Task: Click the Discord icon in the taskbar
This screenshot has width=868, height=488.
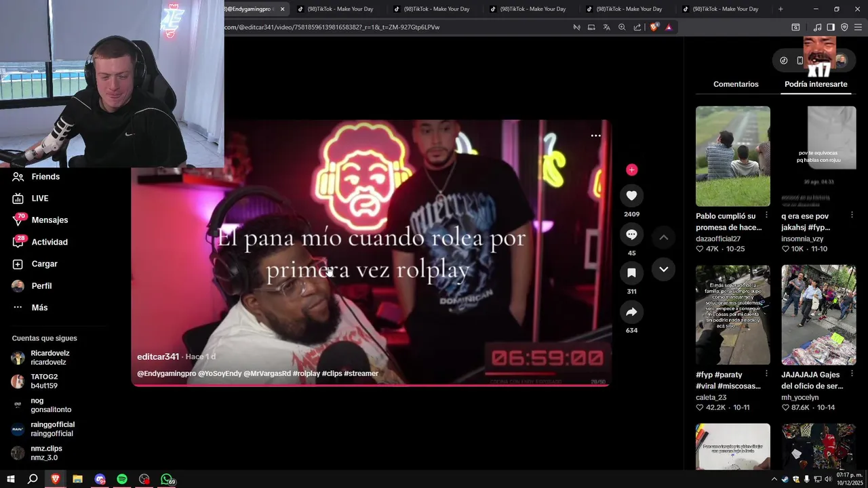Action: tap(100, 479)
